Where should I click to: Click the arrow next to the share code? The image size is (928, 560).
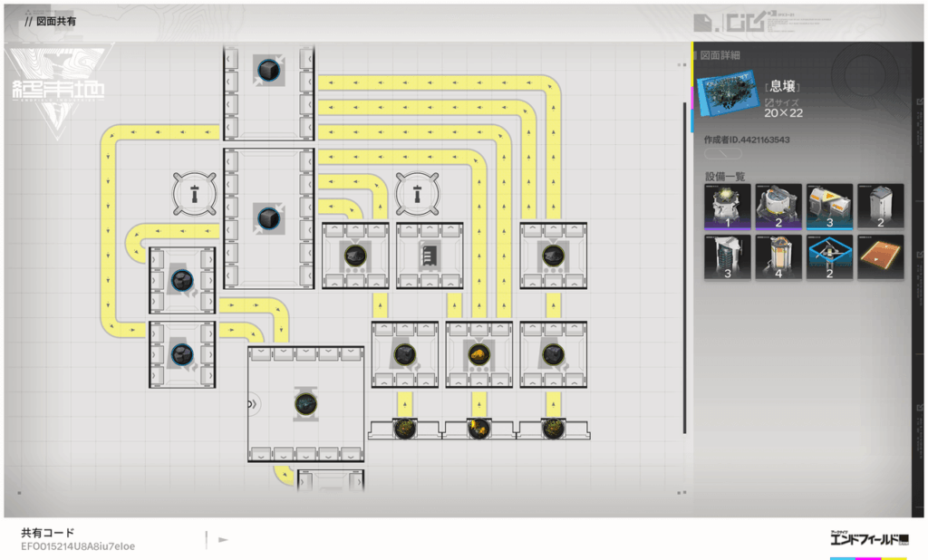[223, 540]
